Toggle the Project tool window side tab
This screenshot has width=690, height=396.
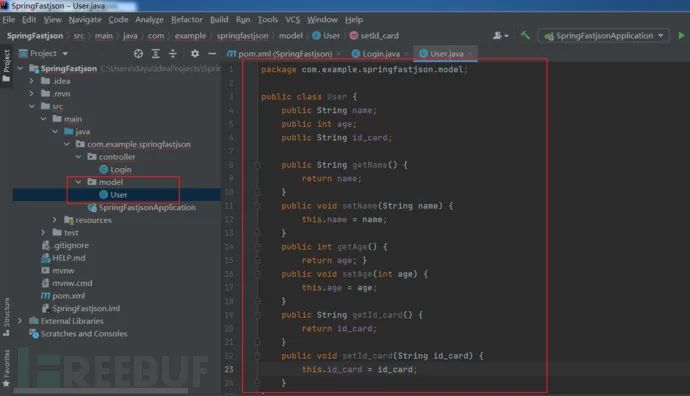pyautogui.click(x=6, y=65)
